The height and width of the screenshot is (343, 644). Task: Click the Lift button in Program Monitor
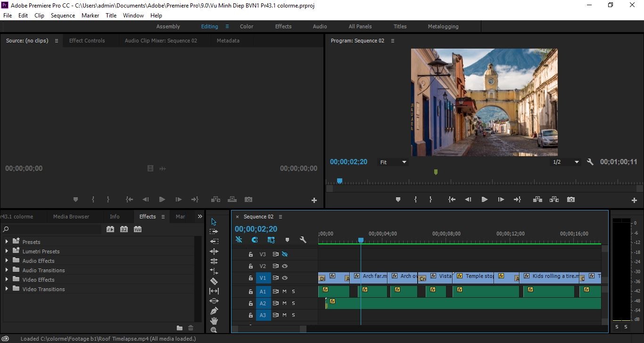[537, 200]
